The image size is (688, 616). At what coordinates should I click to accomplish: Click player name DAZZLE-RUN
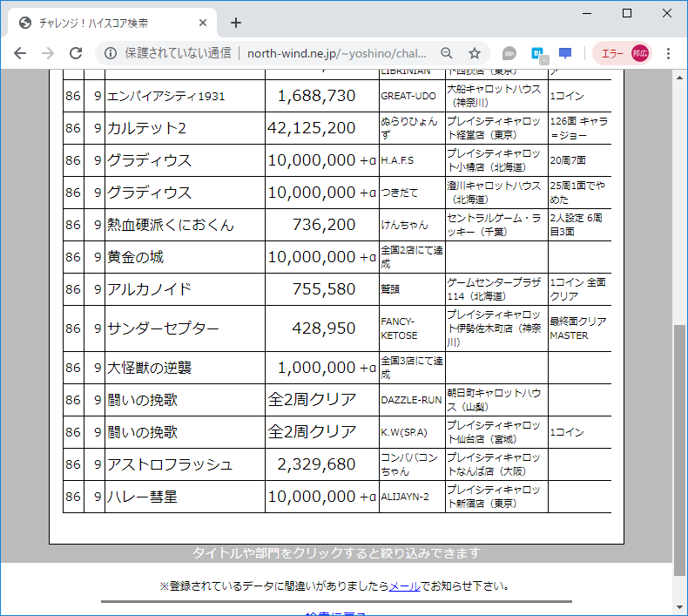click(x=411, y=400)
